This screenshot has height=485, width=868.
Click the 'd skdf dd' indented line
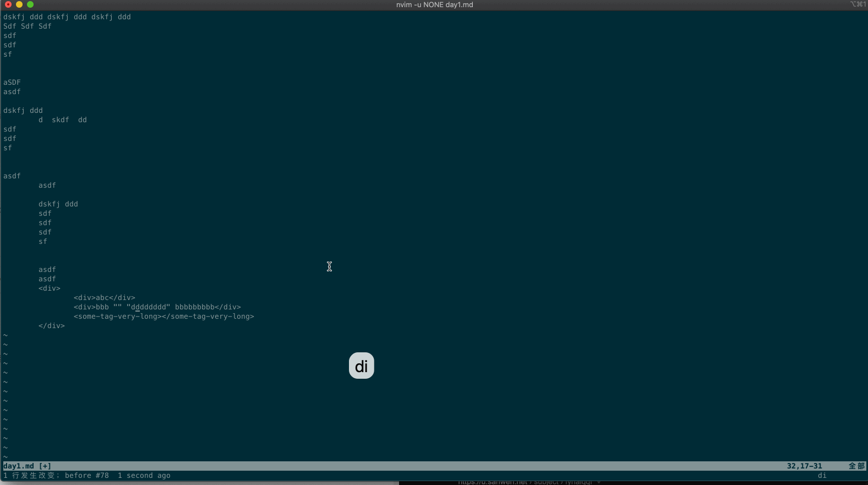(63, 119)
